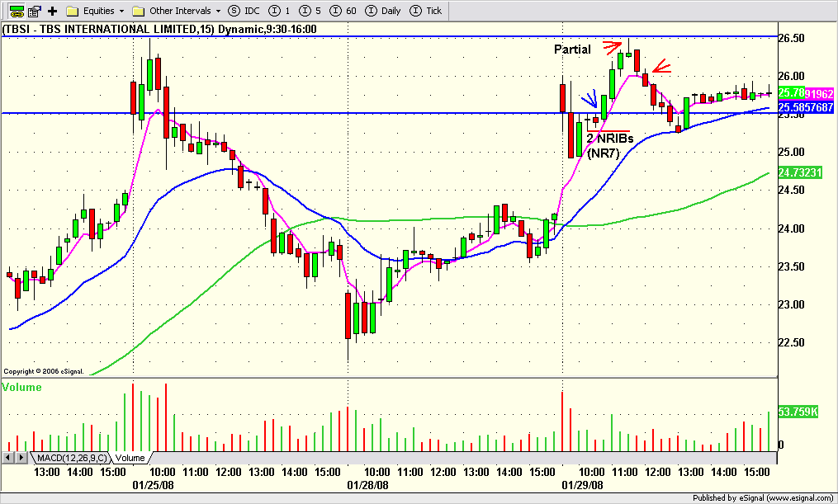
Task: Click the green 'Volume' pane label
Action: point(22,387)
